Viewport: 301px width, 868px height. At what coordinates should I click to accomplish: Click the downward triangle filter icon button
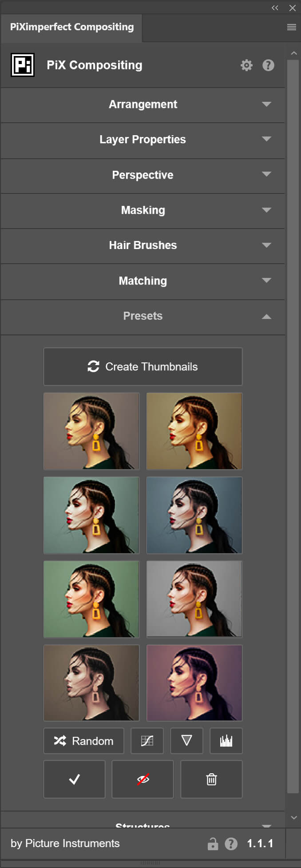pos(186,740)
